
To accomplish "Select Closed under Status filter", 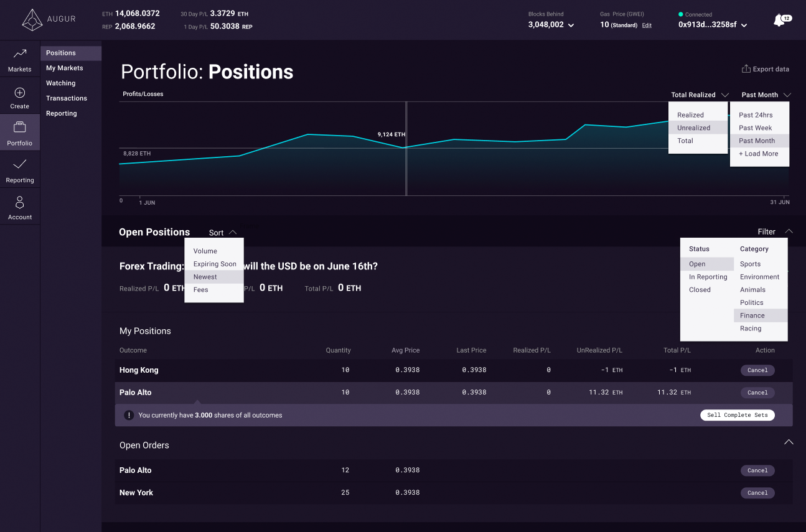I will [699, 289].
